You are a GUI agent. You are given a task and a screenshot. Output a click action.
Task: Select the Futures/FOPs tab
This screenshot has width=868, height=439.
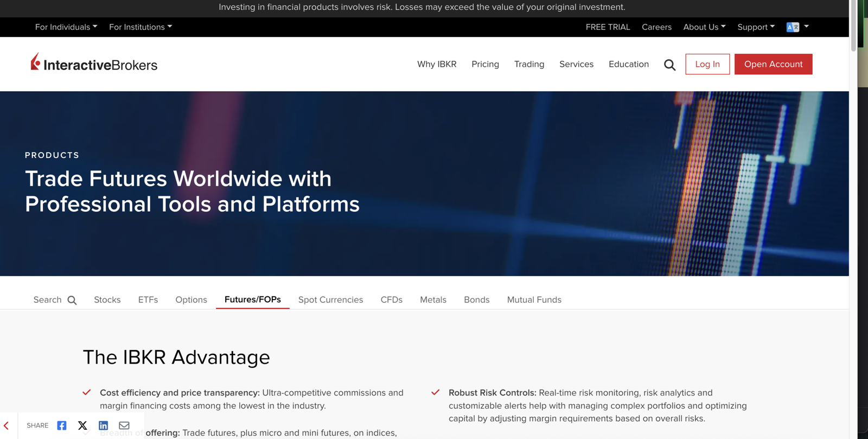[253, 300]
